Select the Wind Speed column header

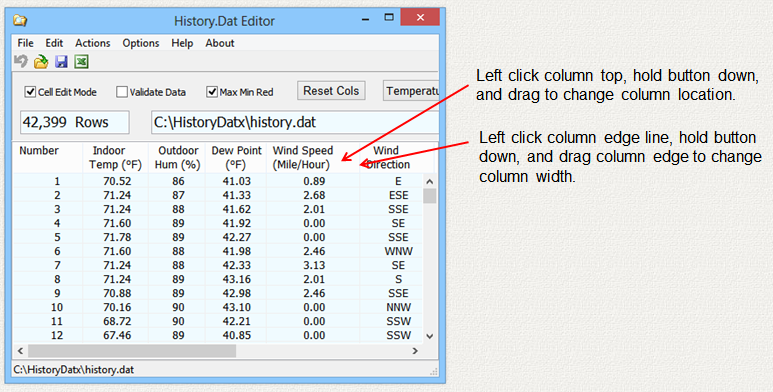coord(303,157)
